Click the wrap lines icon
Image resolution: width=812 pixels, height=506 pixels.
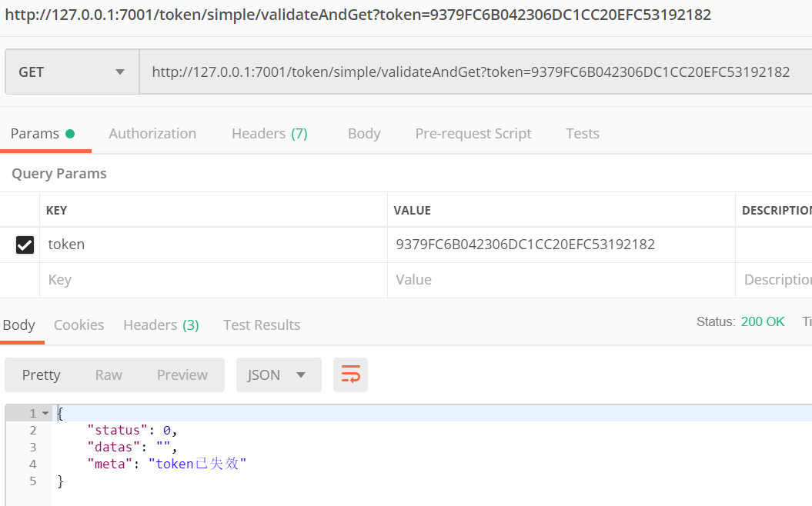[x=350, y=375]
